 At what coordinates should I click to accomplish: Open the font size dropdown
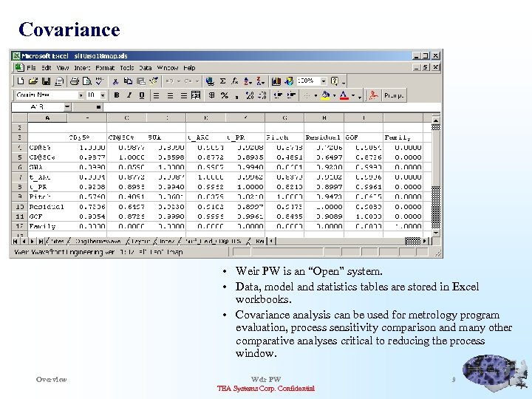pyautogui.click(x=103, y=95)
